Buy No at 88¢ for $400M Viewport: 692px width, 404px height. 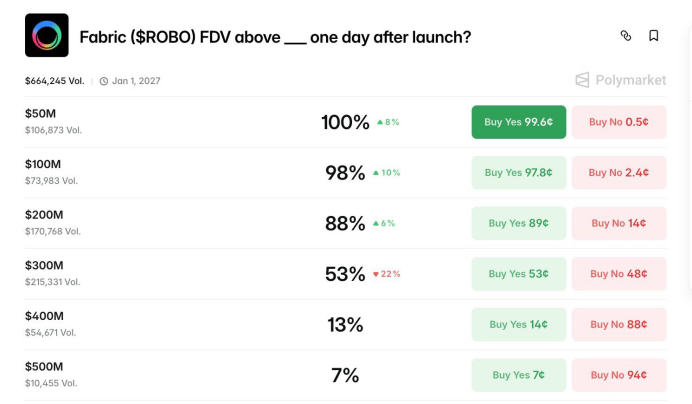click(x=619, y=325)
